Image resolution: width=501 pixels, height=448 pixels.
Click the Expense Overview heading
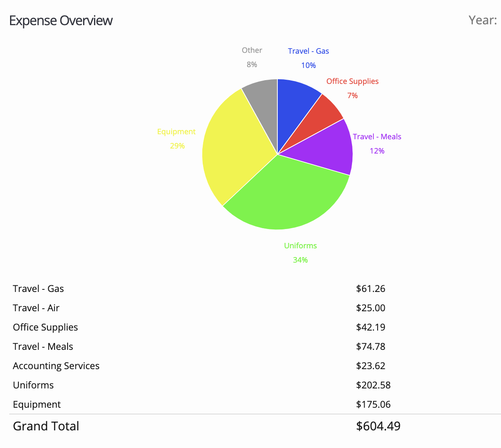(61, 21)
